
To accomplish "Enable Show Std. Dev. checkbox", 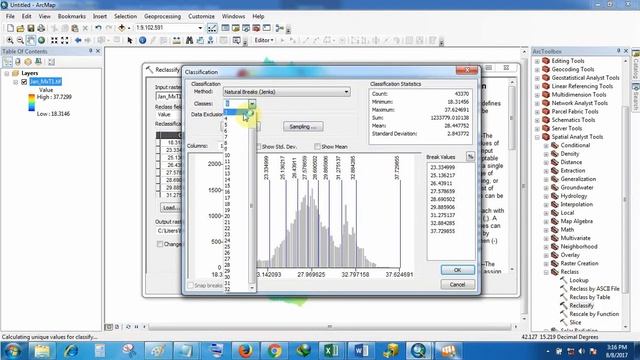I will click(x=258, y=147).
